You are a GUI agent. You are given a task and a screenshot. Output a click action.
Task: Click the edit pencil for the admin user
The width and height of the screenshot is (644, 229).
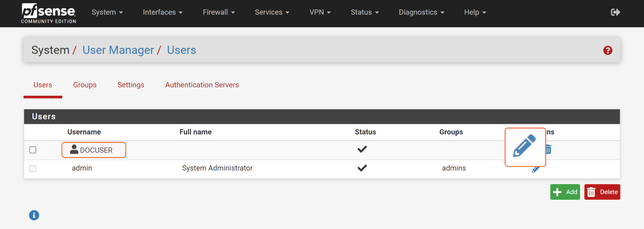pyautogui.click(x=535, y=170)
